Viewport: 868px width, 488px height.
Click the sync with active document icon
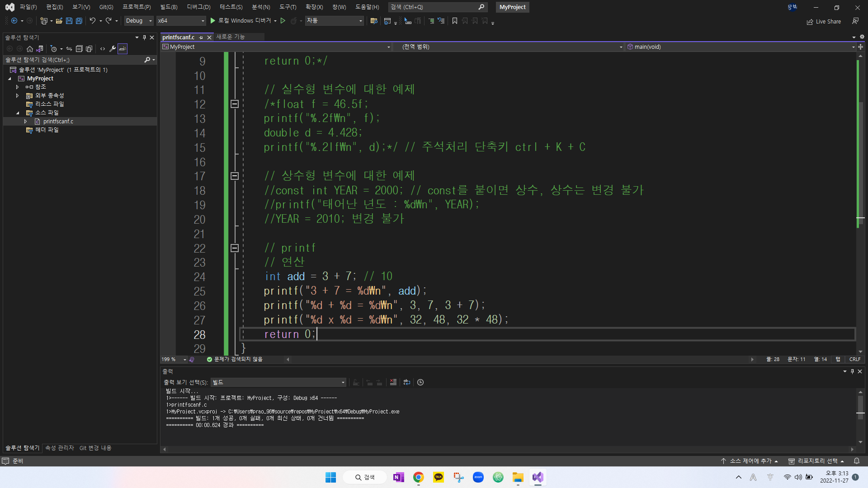(x=69, y=49)
